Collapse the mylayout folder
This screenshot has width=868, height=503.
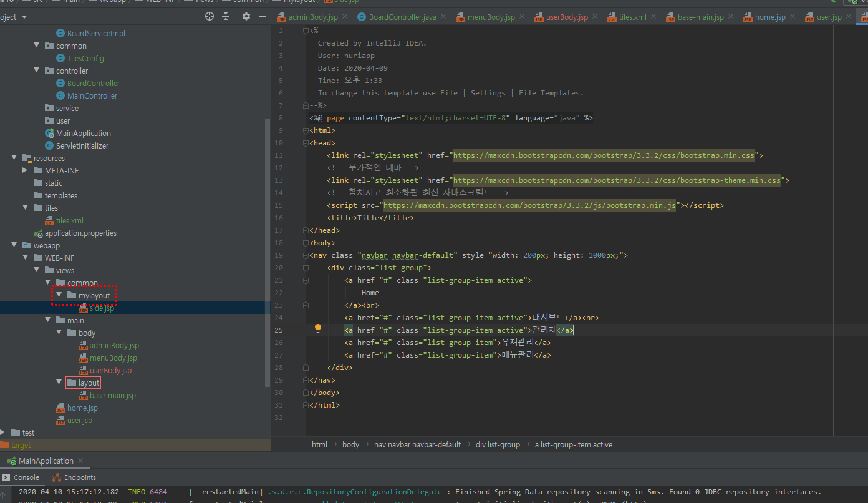point(59,295)
